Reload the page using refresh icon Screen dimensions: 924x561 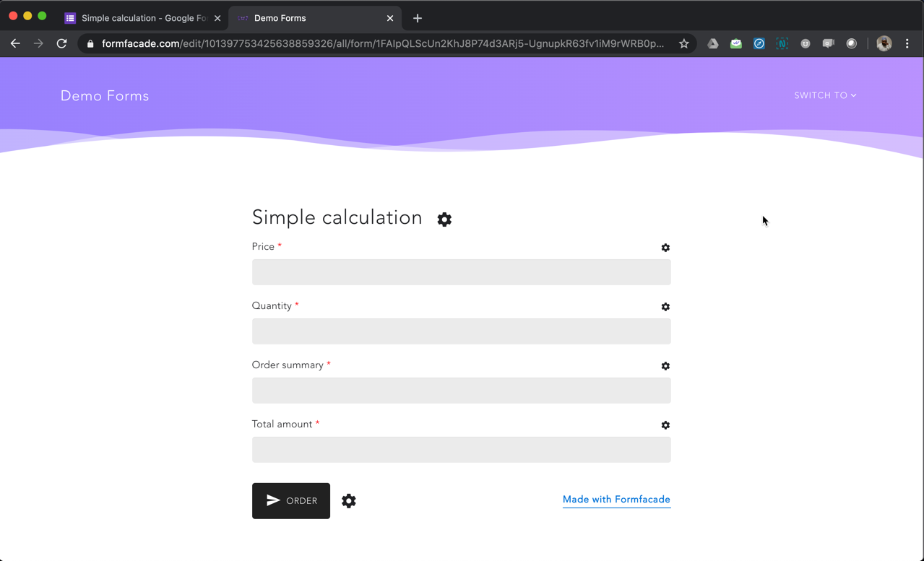click(62, 44)
